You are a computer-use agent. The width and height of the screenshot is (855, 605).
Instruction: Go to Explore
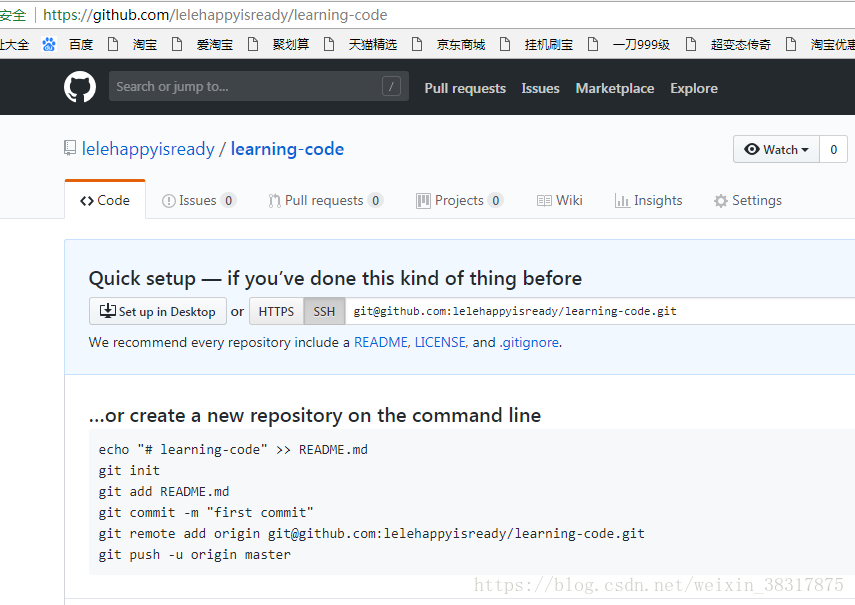tap(694, 88)
